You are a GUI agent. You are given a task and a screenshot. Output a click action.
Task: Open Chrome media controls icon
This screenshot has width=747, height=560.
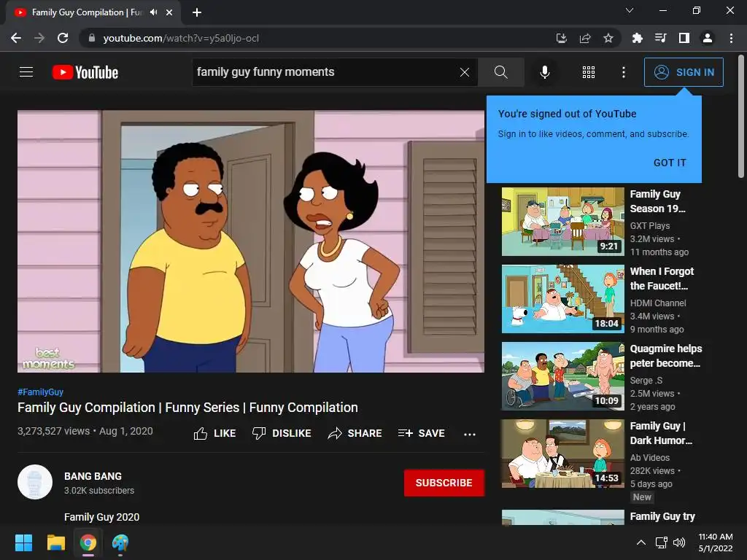660,38
